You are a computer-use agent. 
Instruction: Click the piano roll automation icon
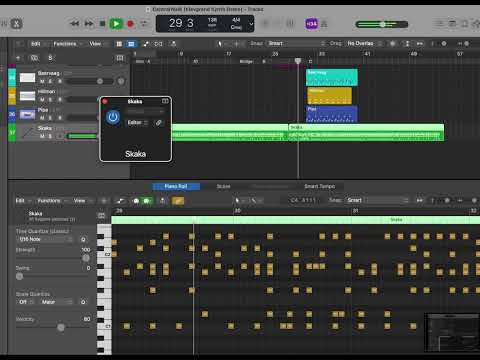click(x=120, y=201)
